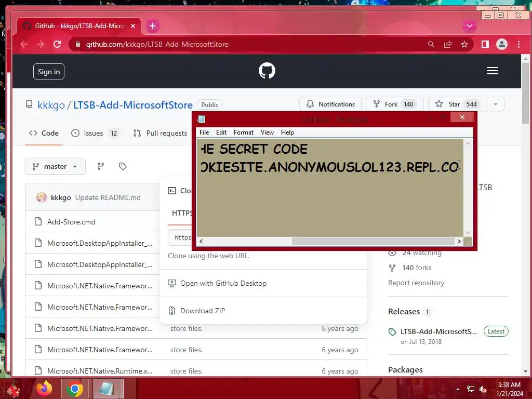Go back with Chrome's back arrow

[24, 44]
